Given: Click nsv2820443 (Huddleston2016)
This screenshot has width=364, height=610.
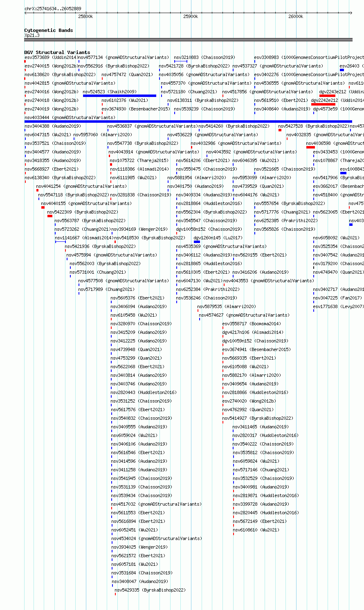Looking at the screenshot, I should click(x=144, y=392).
